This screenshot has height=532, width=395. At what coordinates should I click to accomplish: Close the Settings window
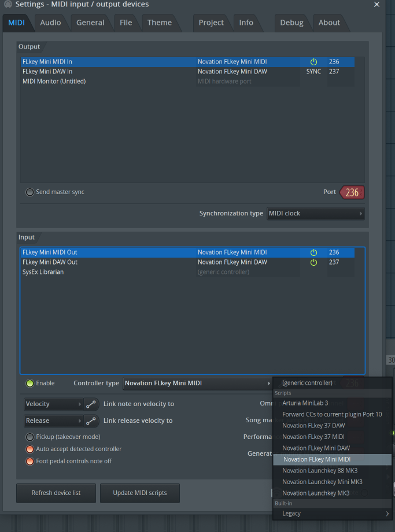coord(376,5)
